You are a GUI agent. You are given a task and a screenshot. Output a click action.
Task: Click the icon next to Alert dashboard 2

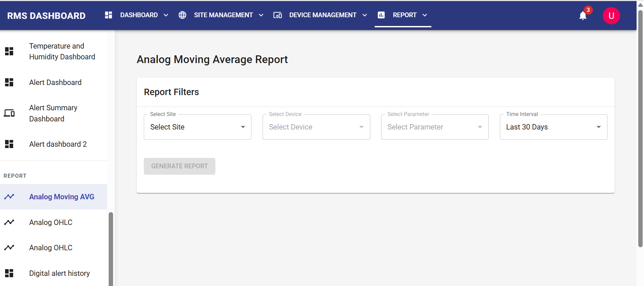click(9, 144)
